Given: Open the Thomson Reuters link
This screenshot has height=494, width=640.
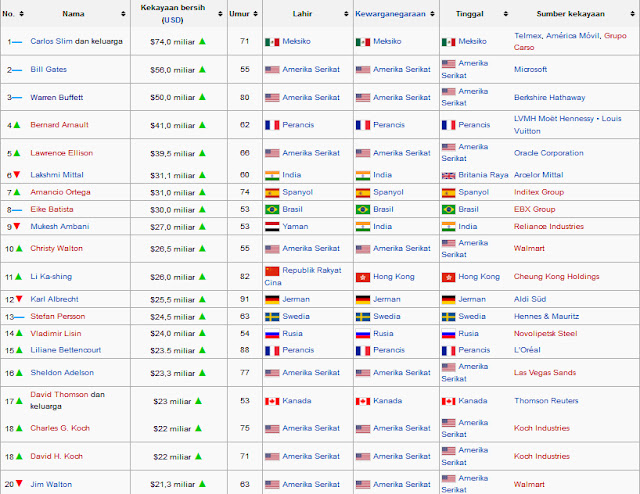Looking at the screenshot, I should click(546, 401).
